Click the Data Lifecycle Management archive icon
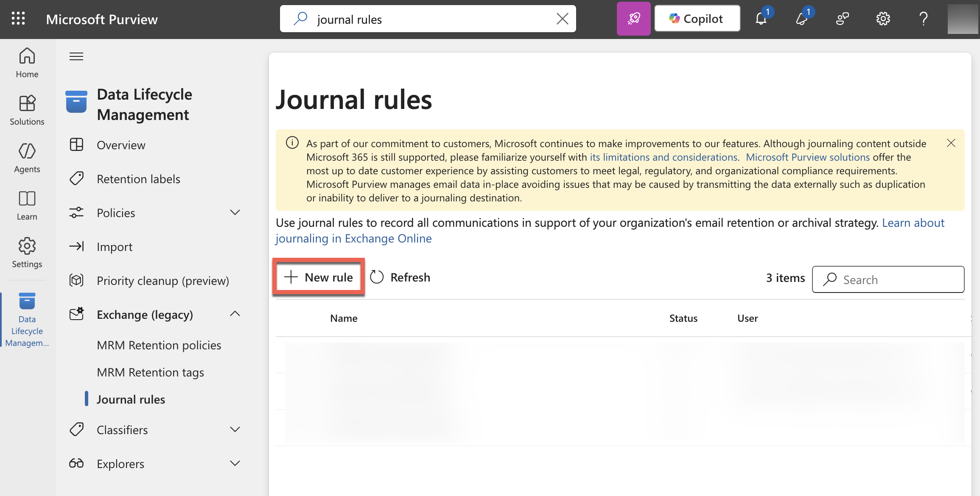 pyautogui.click(x=76, y=102)
